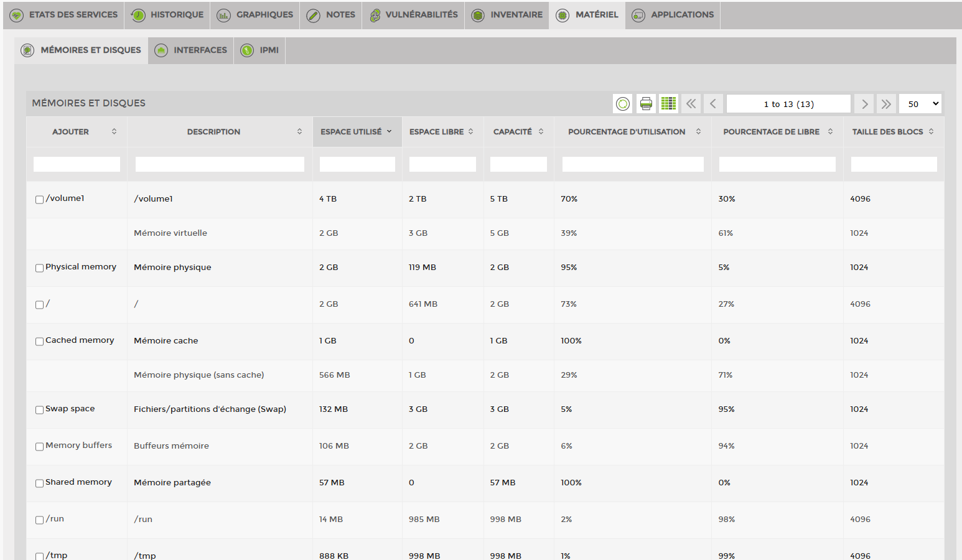Image resolution: width=962 pixels, height=560 pixels.
Task: Sort by the Description column arrows
Action: [x=299, y=131]
